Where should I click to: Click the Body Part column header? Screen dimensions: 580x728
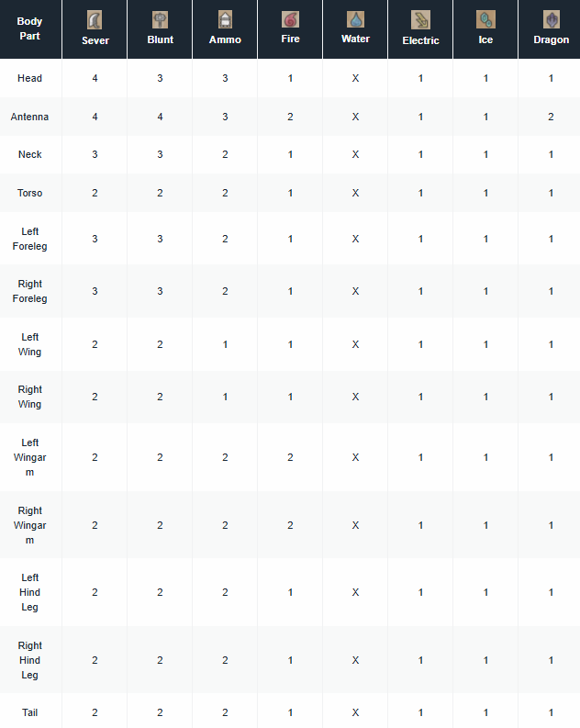(30, 28)
